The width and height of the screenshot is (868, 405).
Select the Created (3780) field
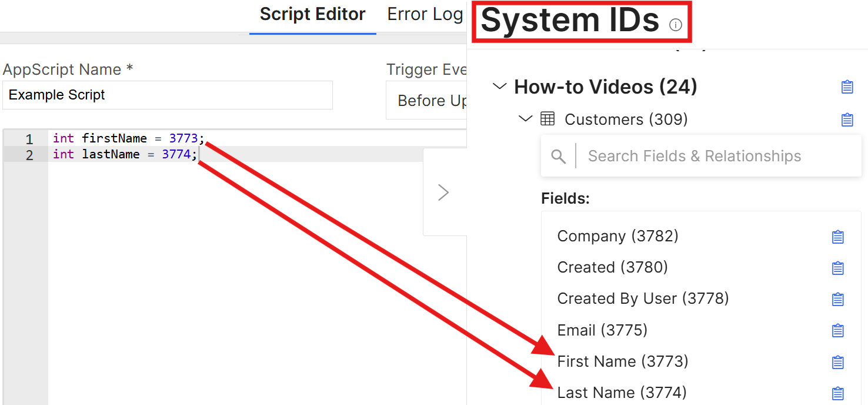pos(613,267)
